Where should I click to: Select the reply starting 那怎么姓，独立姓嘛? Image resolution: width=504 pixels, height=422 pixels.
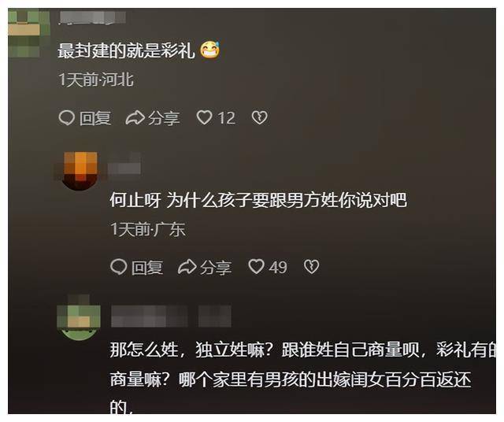[302, 378]
